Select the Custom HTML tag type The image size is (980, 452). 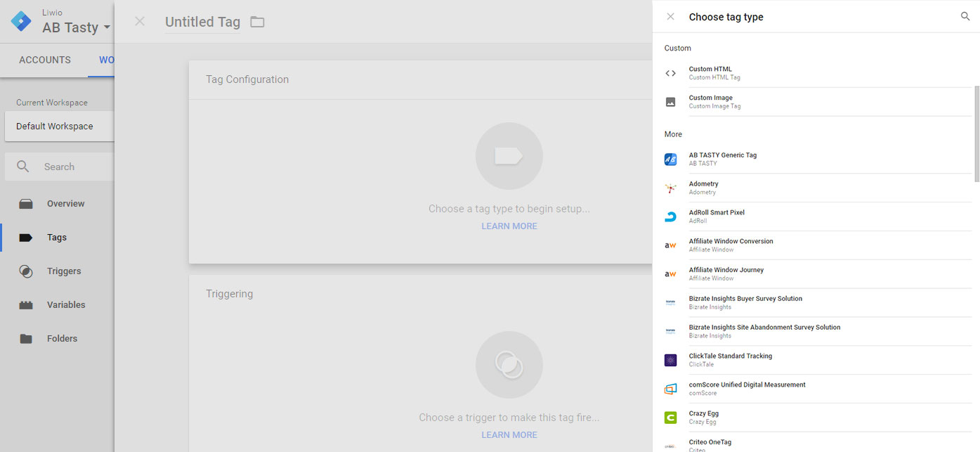(x=818, y=73)
